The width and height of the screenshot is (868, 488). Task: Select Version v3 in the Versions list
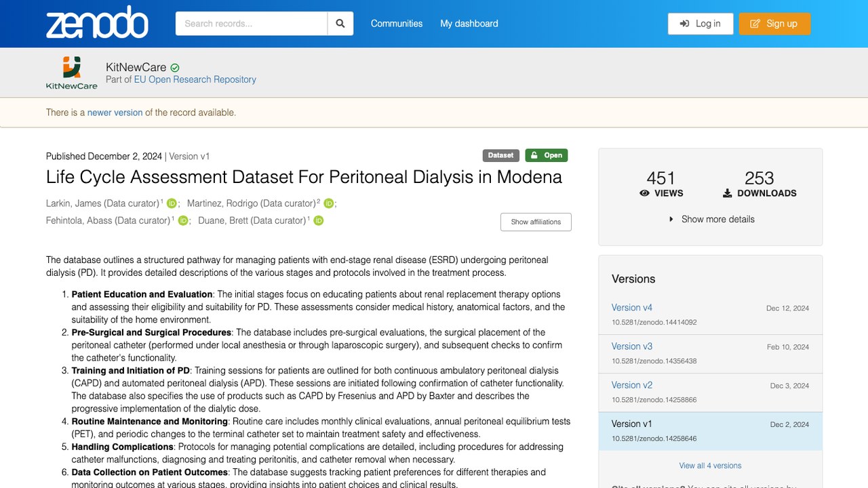point(632,346)
